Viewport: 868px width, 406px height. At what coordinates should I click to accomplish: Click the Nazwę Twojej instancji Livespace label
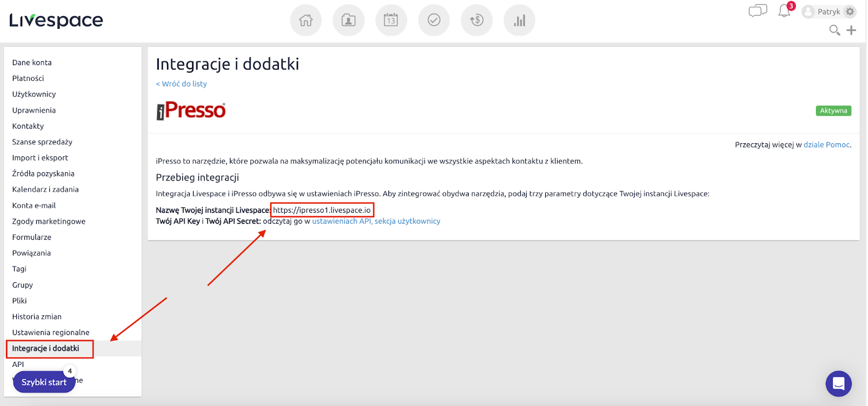tap(213, 210)
